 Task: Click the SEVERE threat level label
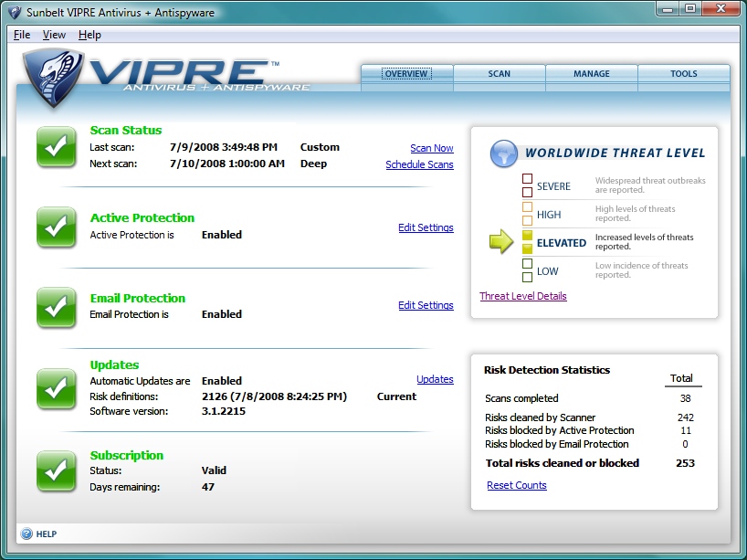tap(553, 186)
